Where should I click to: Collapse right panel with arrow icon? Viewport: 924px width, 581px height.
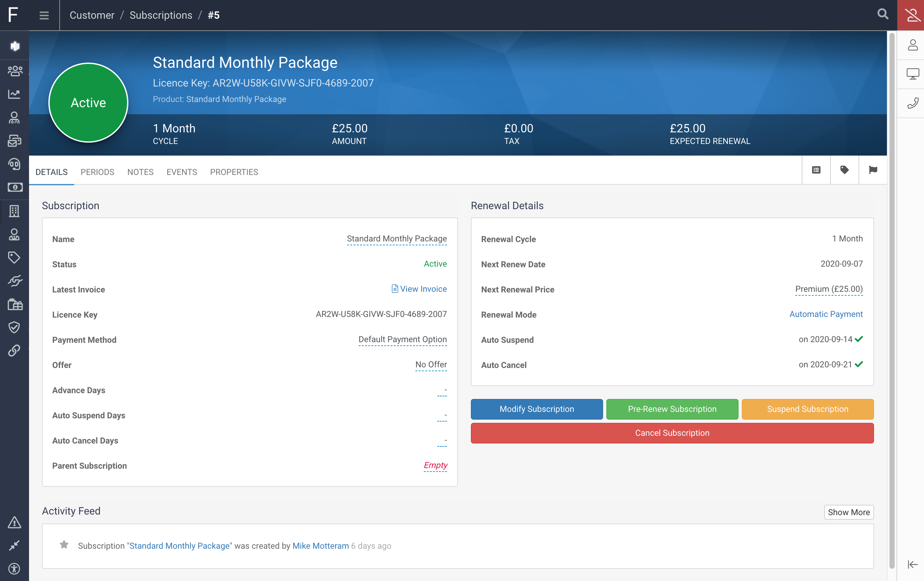[x=912, y=564]
